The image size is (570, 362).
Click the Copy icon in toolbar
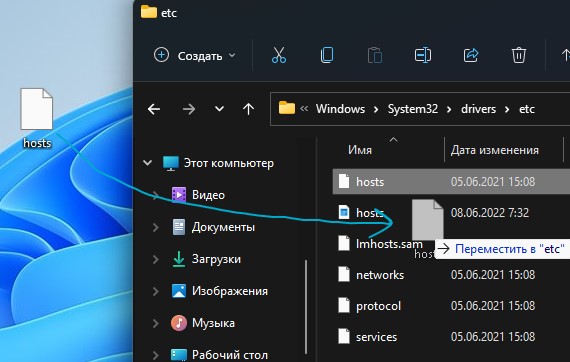(x=327, y=55)
